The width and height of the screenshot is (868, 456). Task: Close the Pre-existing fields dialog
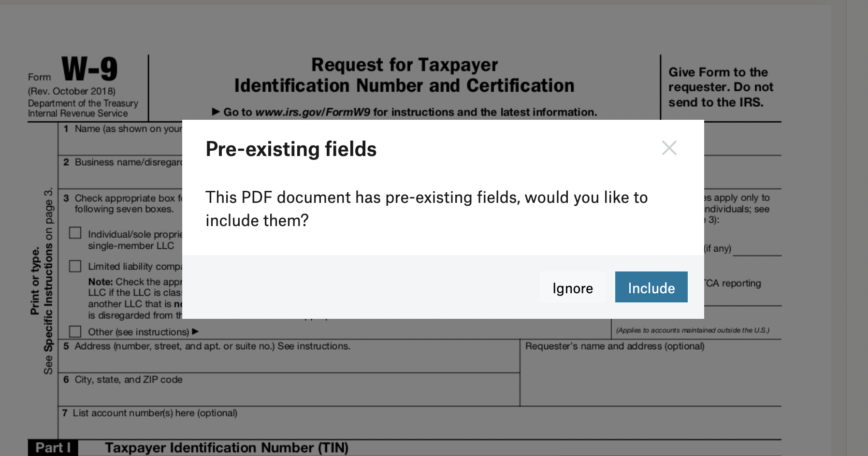tap(669, 148)
